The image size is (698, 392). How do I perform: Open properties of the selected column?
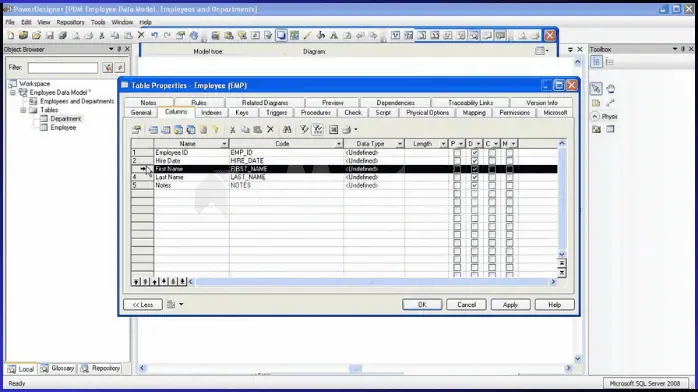point(136,129)
